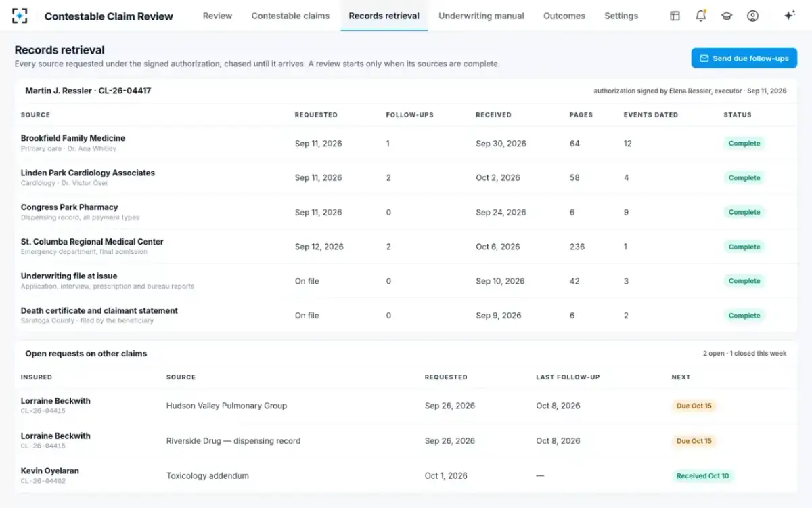
Task: Click the Events dated column header
Action: [x=651, y=115]
